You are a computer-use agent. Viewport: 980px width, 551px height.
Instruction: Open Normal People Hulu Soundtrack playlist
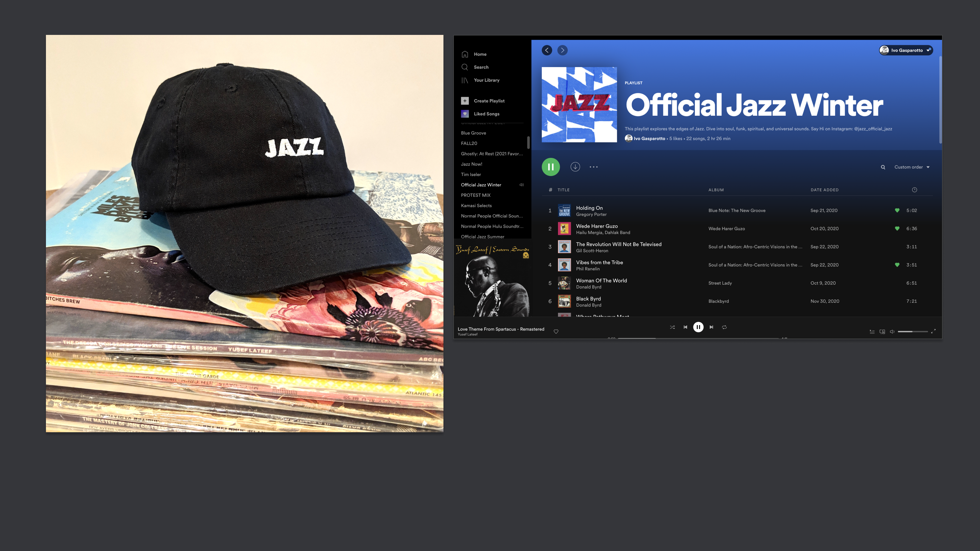tap(492, 226)
